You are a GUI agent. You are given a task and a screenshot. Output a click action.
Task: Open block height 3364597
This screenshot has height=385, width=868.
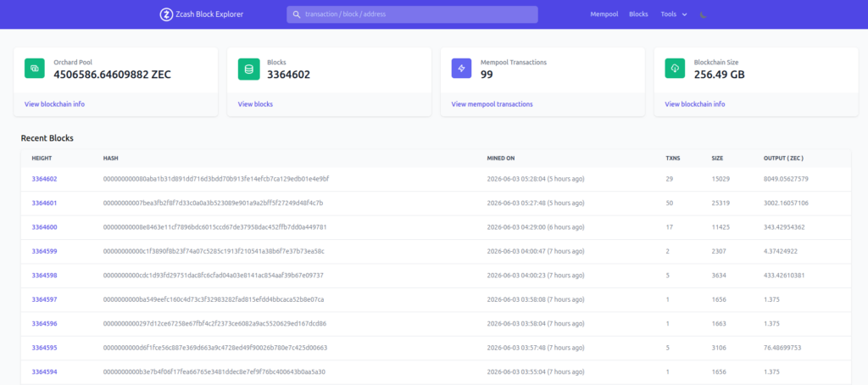point(44,299)
